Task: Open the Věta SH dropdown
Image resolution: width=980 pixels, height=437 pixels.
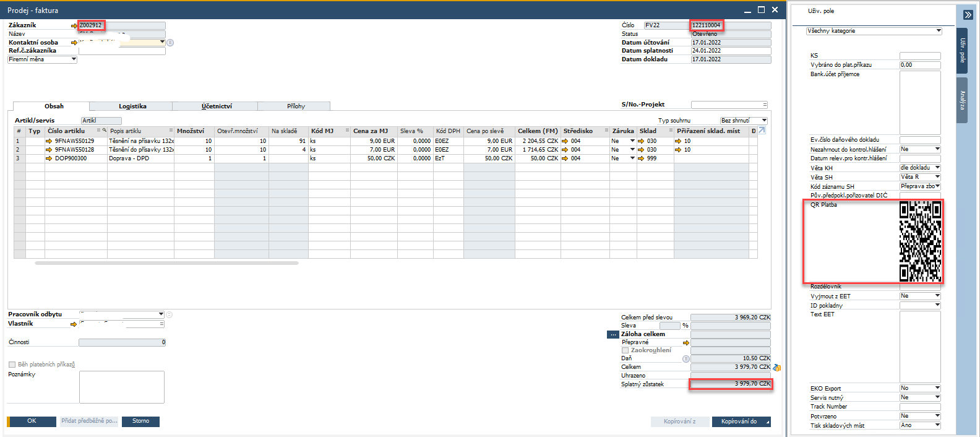Action: 937,177
